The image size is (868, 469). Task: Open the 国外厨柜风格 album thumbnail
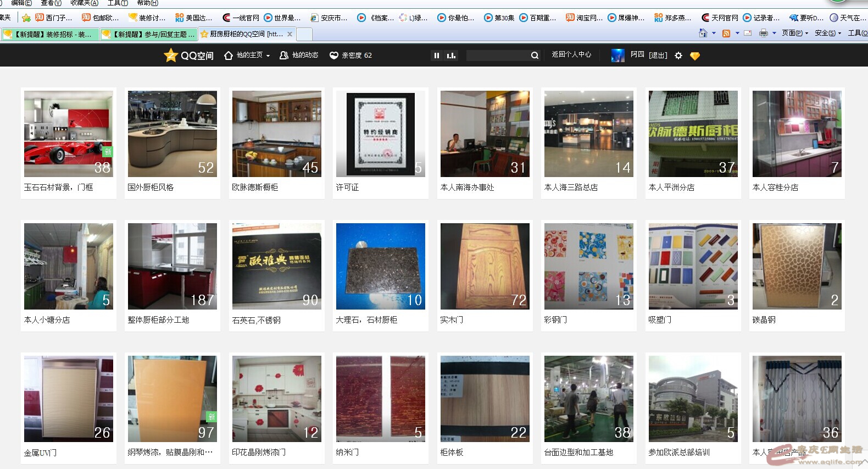173,134
